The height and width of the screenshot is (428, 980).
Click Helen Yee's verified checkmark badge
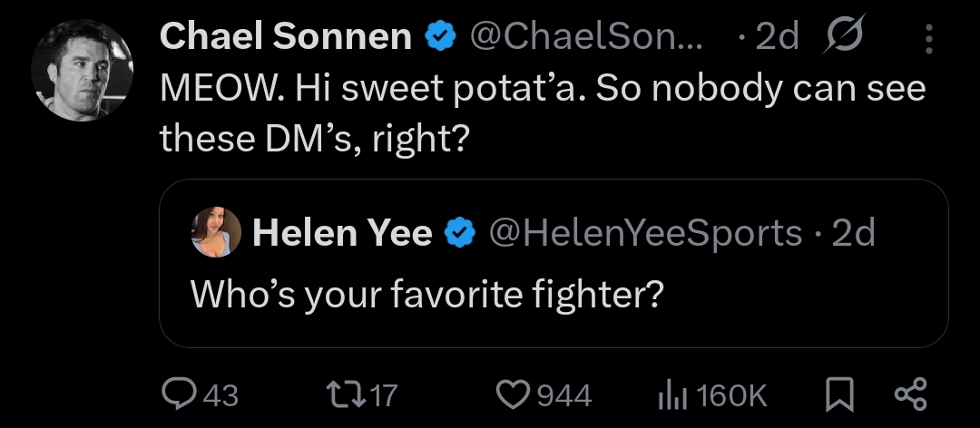tap(461, 233)
